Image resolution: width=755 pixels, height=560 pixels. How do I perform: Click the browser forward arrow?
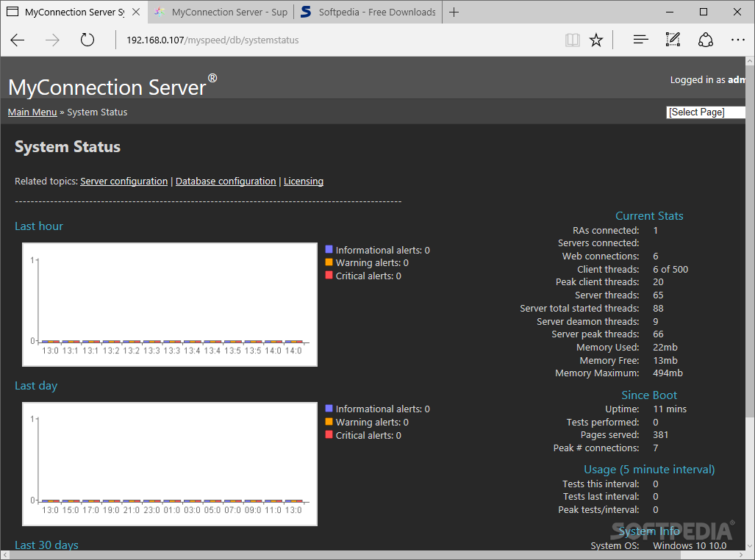coord(52,40)
